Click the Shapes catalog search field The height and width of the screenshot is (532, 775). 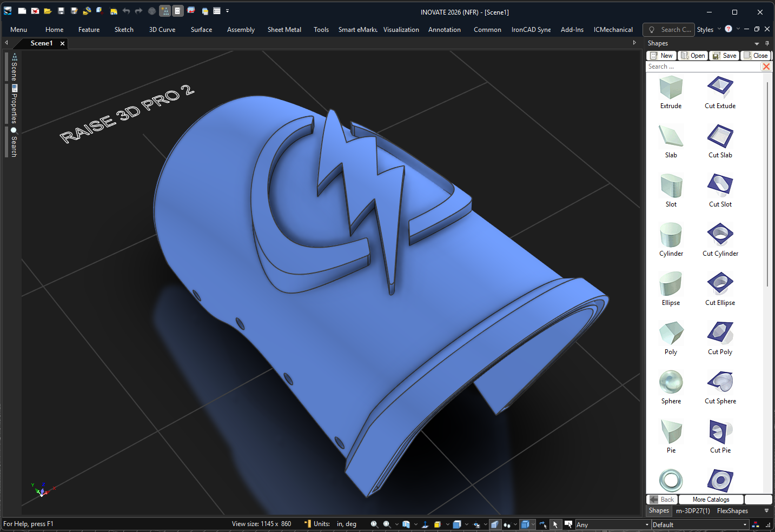tap(703, 66)
